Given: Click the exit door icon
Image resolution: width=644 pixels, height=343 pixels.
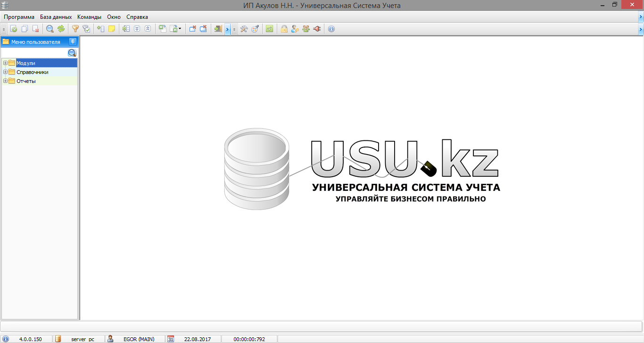Looking at the screenshot, I should point(218,29).
